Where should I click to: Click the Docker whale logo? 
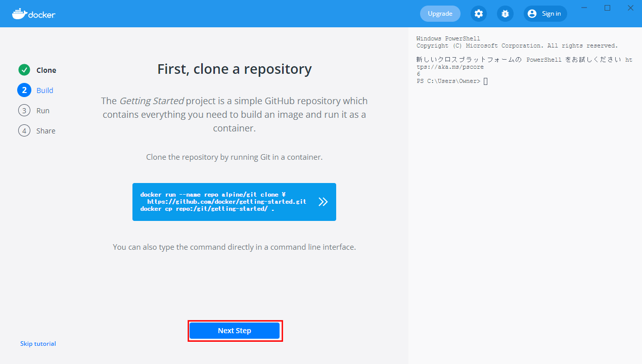33,14
